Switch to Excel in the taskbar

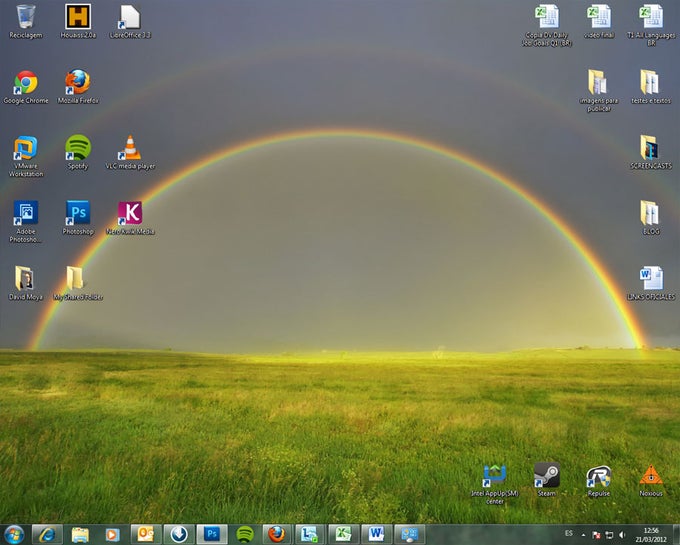[343, 535]
